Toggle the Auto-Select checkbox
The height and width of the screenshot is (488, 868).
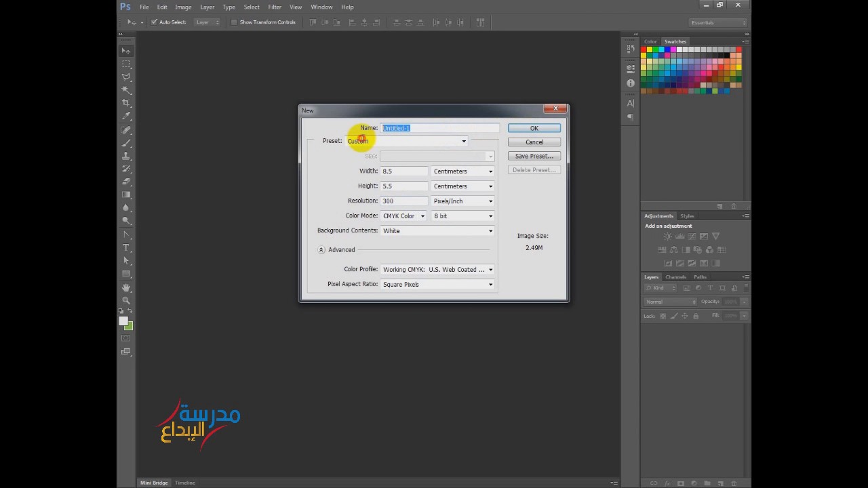pos(154,22)
